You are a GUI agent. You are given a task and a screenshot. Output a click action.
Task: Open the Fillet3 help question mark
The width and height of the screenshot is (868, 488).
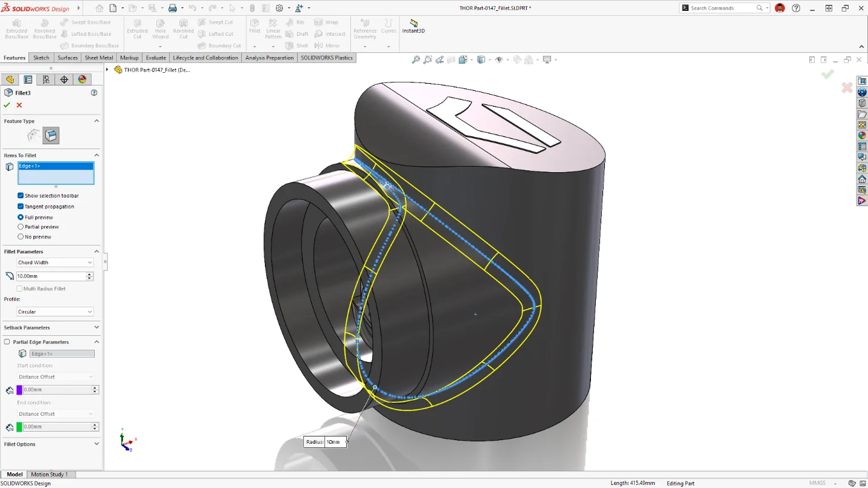(x=94, y=93)
